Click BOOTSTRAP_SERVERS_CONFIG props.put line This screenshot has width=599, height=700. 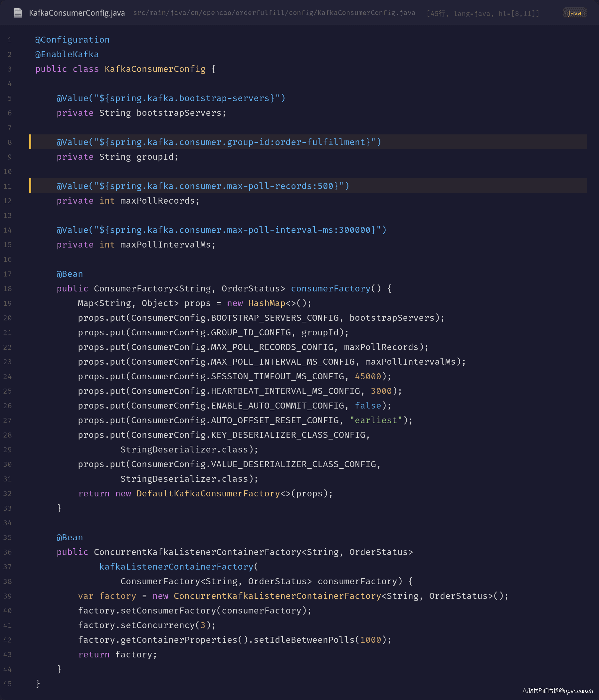click(x=261, y=318)
